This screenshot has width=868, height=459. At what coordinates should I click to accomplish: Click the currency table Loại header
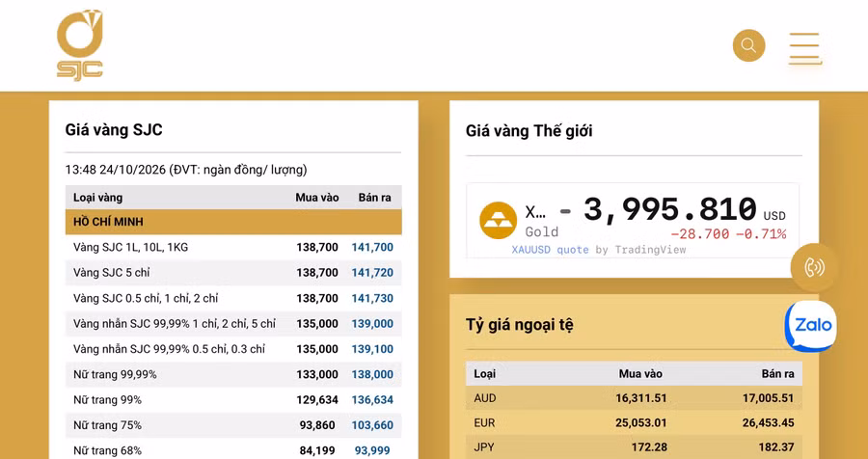click(484, 374)
